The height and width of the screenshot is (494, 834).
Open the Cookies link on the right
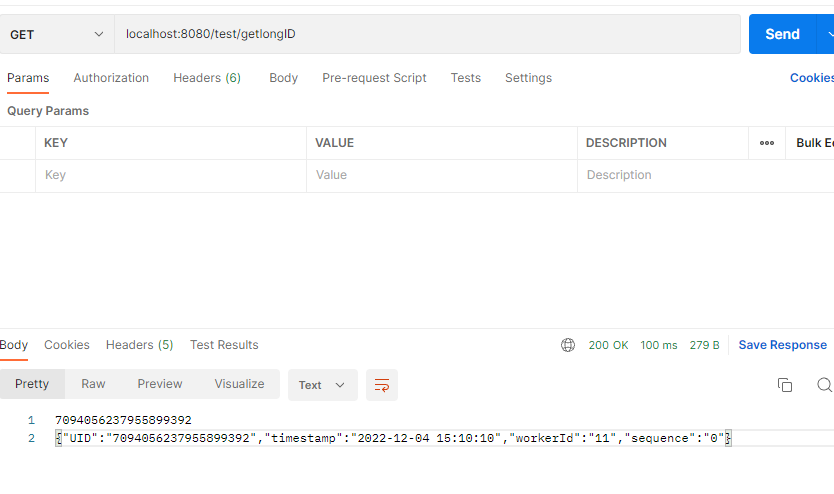tap(811, 78)
